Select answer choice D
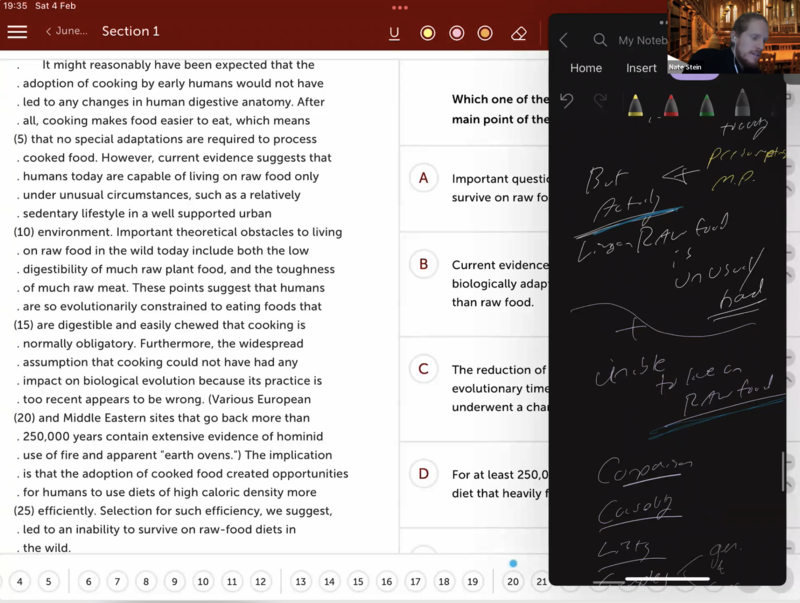Viewport: 800px width, 603px height. tap(423, 473)
